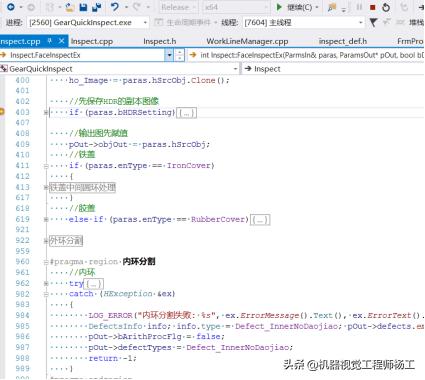
Task: Open the int Inspect::FaceInspectEx member dropdown
Action: point(307,55)
